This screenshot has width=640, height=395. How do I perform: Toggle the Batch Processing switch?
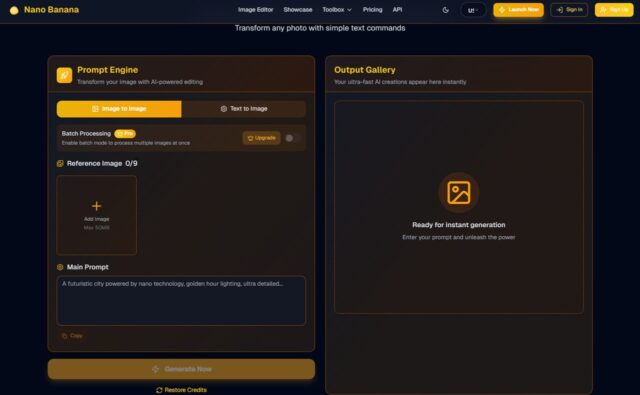[293, 138]
